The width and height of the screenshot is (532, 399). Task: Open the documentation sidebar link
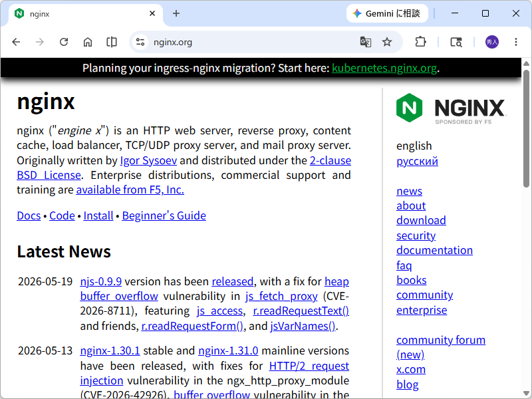434,251
